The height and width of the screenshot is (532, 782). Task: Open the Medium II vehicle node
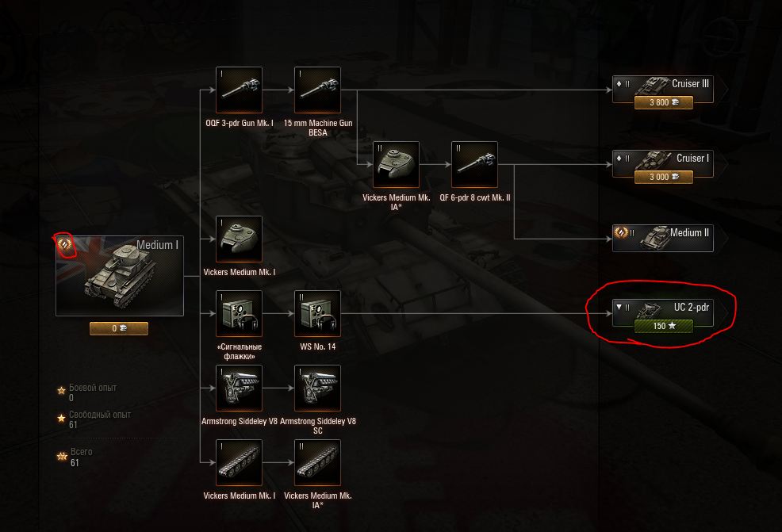point(663,239)
